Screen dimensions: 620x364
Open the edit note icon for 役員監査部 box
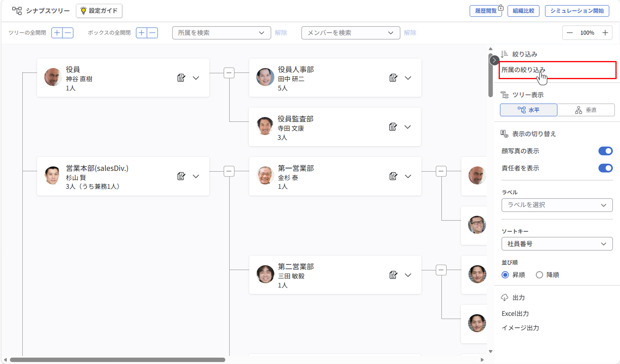(x=393, y=127)
